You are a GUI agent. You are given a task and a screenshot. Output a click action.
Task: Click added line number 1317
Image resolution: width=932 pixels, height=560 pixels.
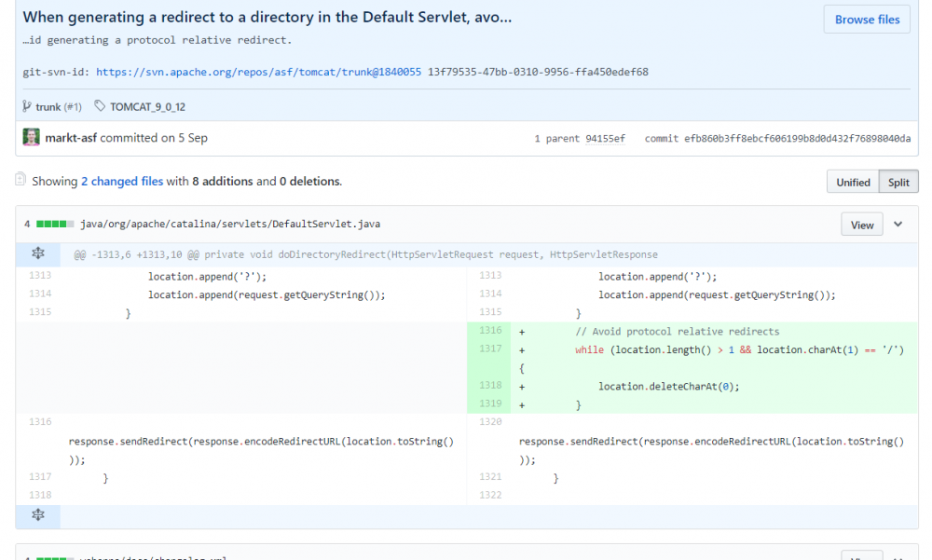490,349
